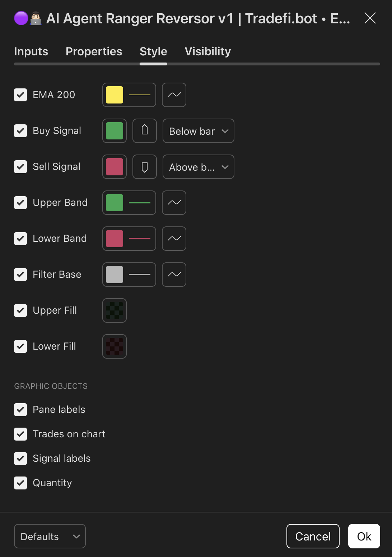Close the strategy settings dialog
This screenshot has width=392, height=557.
pos(370,18)
